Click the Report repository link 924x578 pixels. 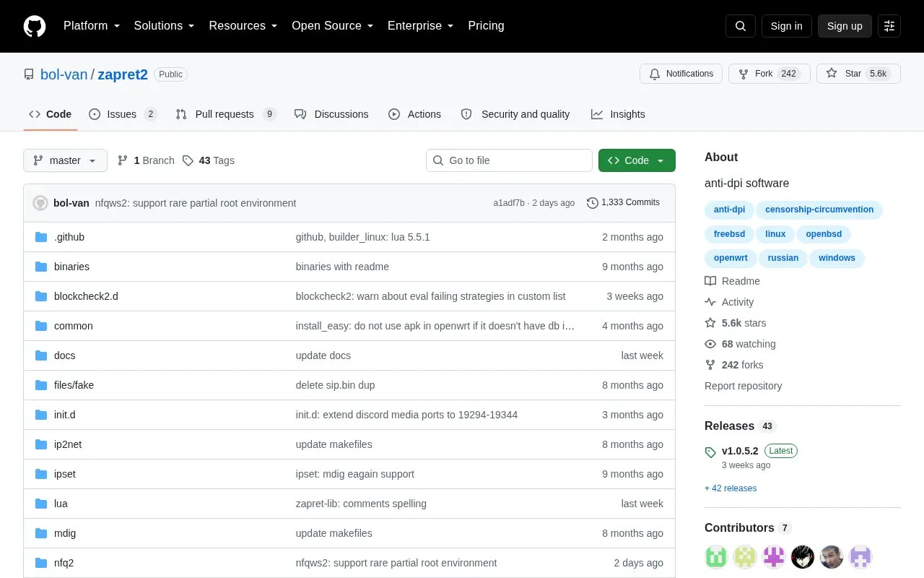[x=743, y=386]
